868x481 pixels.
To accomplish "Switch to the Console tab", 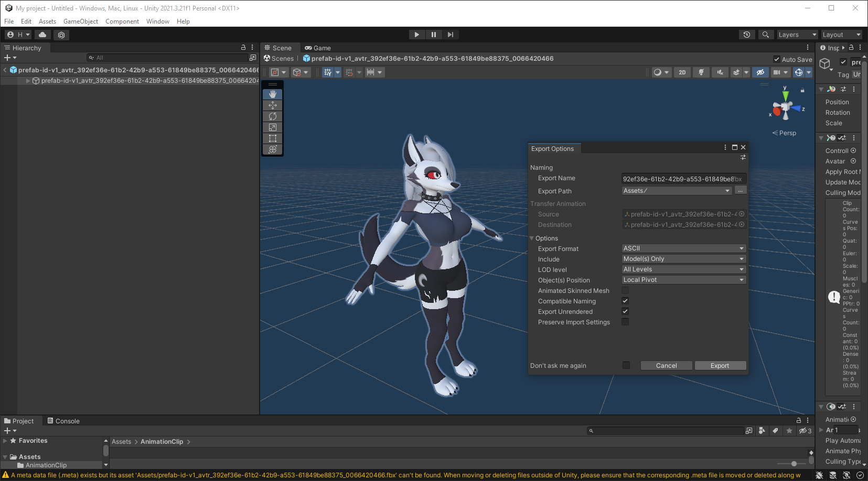I will click(63, 421).
